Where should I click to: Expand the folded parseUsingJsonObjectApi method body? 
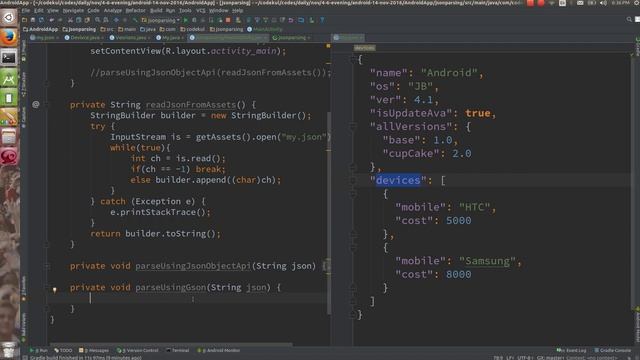325,266
